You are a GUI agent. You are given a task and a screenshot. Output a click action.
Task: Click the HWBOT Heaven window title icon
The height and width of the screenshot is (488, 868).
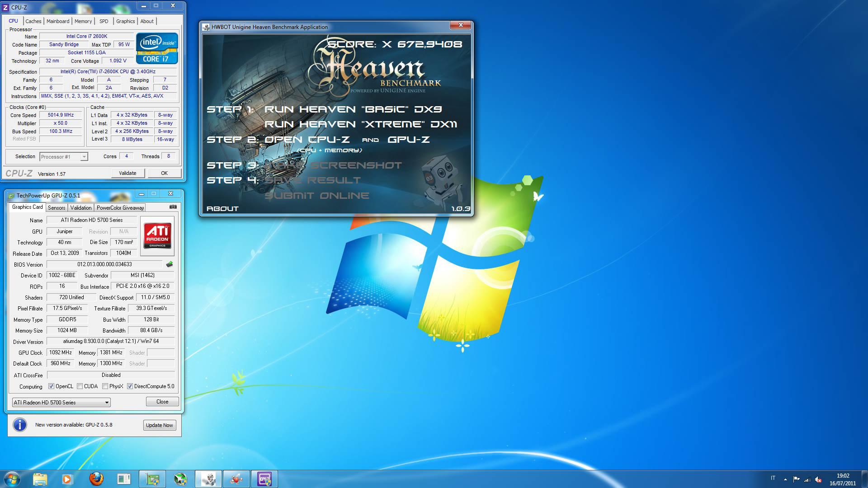click(206, 27)
